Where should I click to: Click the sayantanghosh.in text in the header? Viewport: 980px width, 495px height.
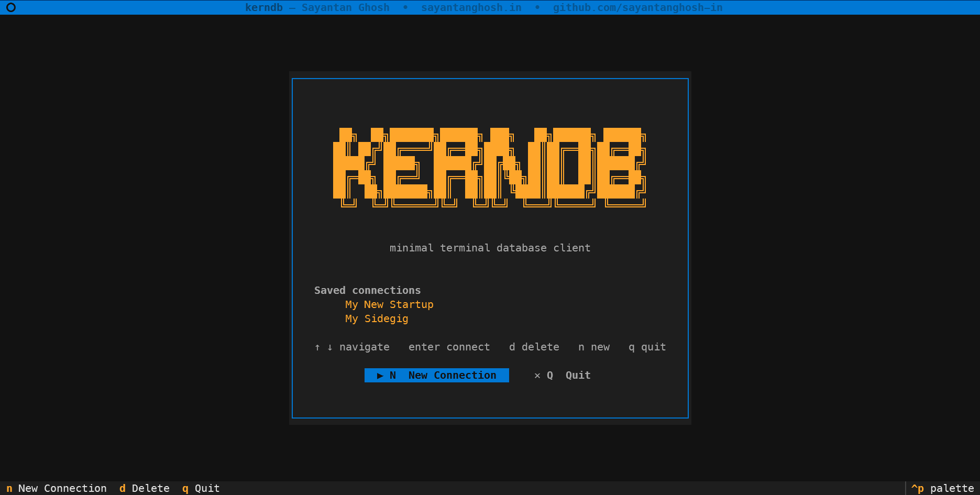471,7
